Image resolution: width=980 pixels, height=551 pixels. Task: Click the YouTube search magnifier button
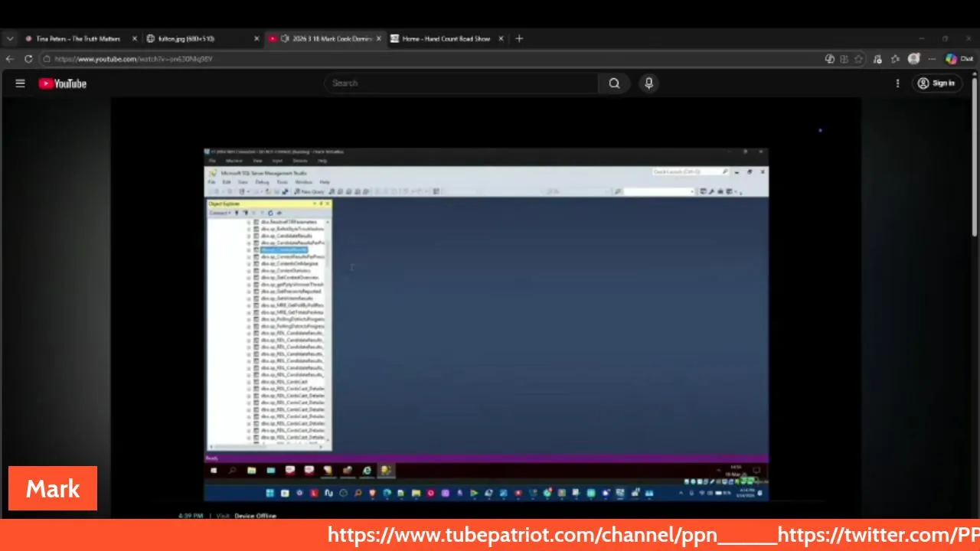point(614,83)
